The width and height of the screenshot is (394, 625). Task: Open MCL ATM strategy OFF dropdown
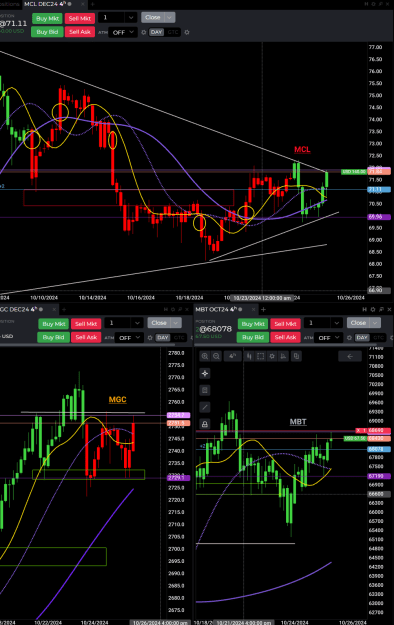pos(122,32)
